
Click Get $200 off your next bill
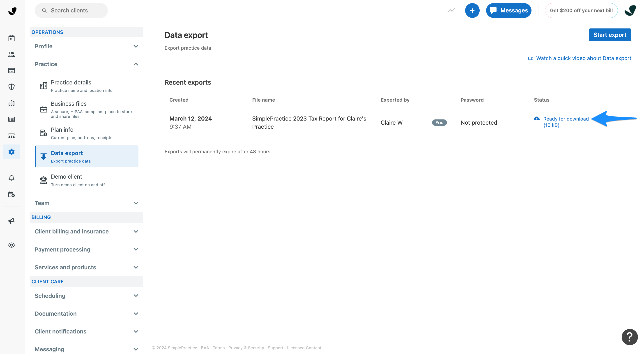581,11
